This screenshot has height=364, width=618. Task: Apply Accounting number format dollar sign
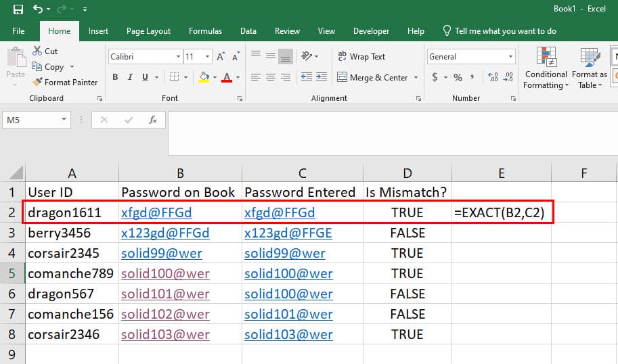click(x=435, y=77)
